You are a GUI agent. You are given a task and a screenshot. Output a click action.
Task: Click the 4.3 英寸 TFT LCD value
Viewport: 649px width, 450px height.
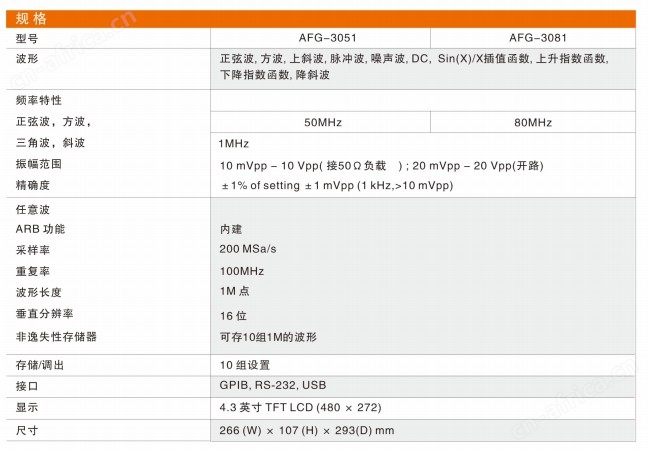[x=300, y=408]
